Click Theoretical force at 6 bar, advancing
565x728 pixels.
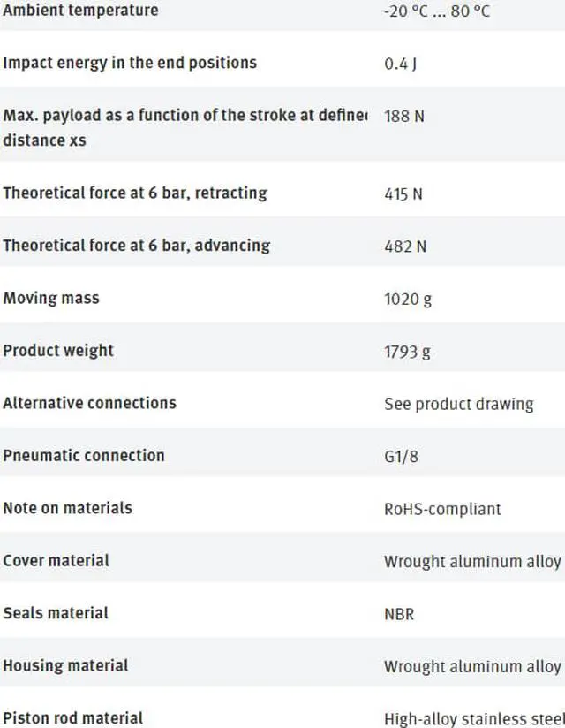[x=137, y=245]
